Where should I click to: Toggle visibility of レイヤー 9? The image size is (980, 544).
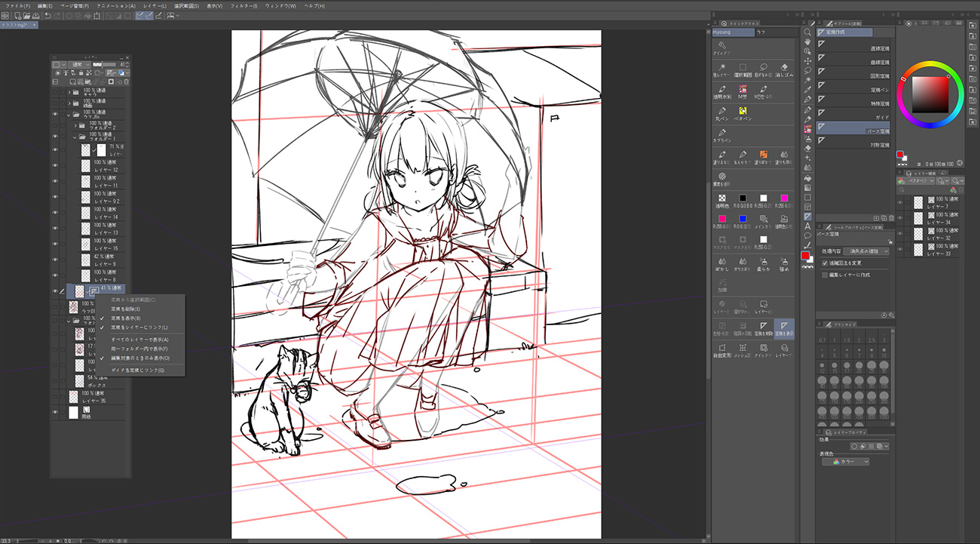55,261
